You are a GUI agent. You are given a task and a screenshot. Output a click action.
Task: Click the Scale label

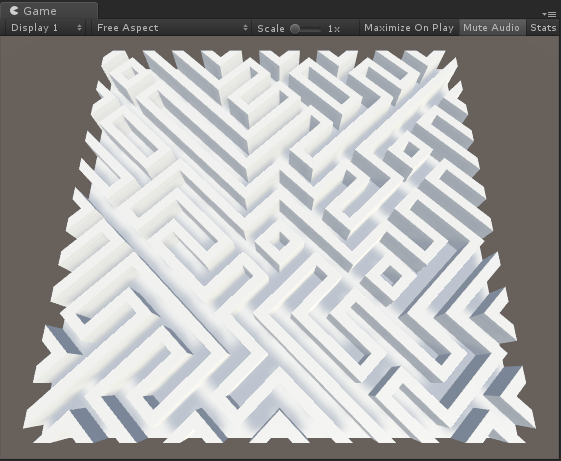pos(271,29)
